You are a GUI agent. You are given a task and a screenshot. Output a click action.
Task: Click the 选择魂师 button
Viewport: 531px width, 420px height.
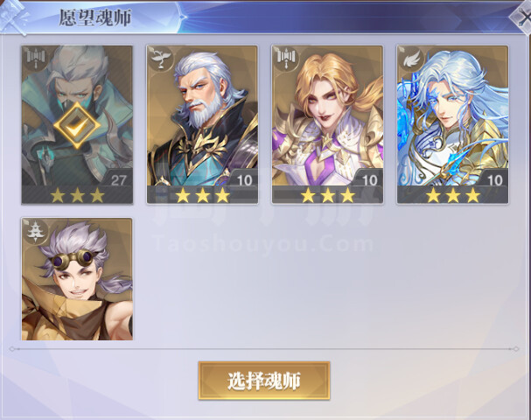point(264,381)
